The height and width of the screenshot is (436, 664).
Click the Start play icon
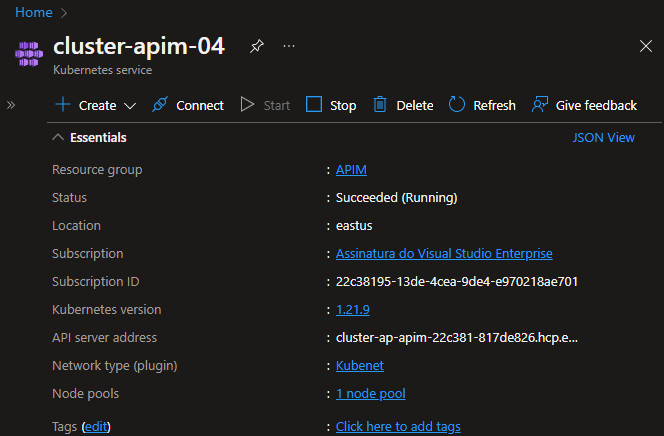pyautogui.click(x=247, y=104)
